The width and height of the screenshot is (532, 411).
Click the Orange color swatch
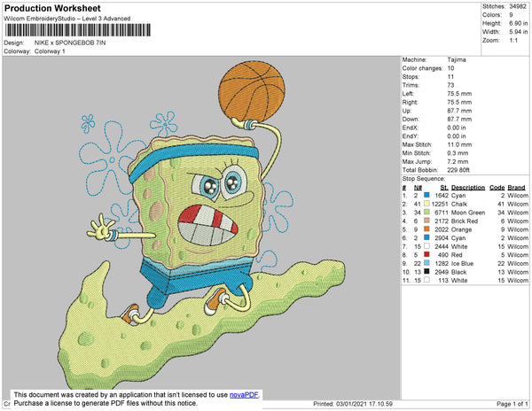pyautogui.click(x=426, y=229)
